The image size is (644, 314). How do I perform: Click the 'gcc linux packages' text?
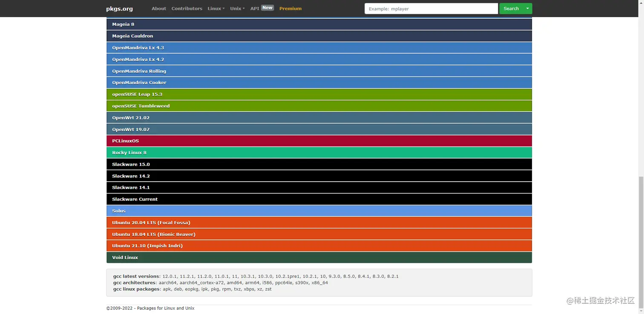[136, 289]
